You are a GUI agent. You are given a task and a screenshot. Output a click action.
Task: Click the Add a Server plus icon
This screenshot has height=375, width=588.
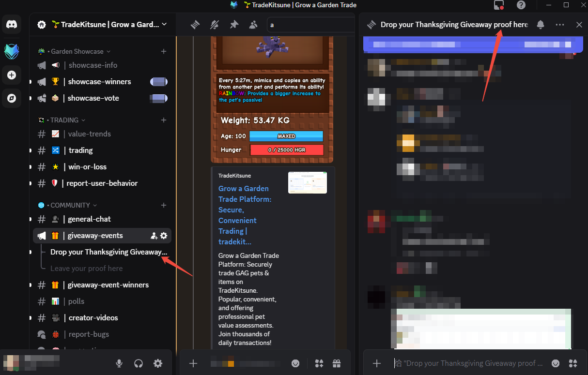(x=12, y=75)
